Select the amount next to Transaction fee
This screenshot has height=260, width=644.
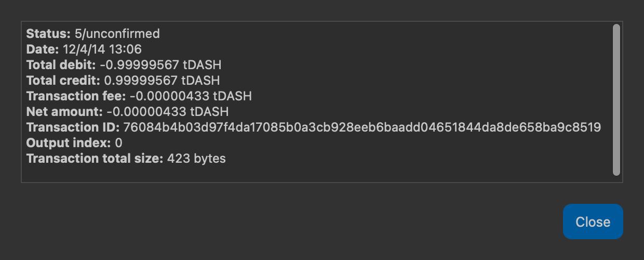tap(191, 96)
